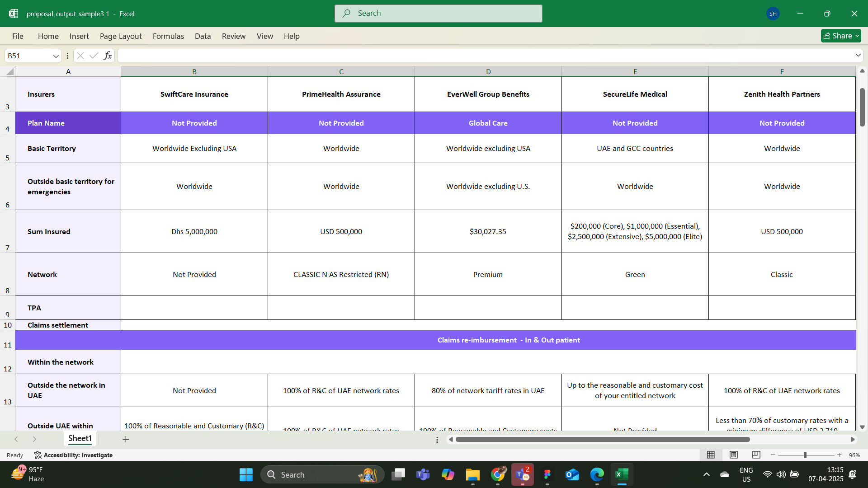Viewport: 868px width, 488px height.
Task: Click the Search box in the title bar
Action: 438,14
